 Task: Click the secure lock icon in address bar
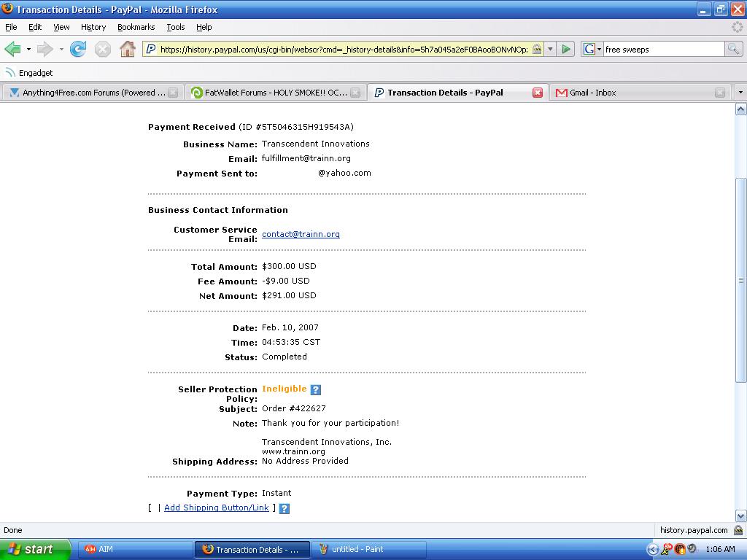point(537,49)
